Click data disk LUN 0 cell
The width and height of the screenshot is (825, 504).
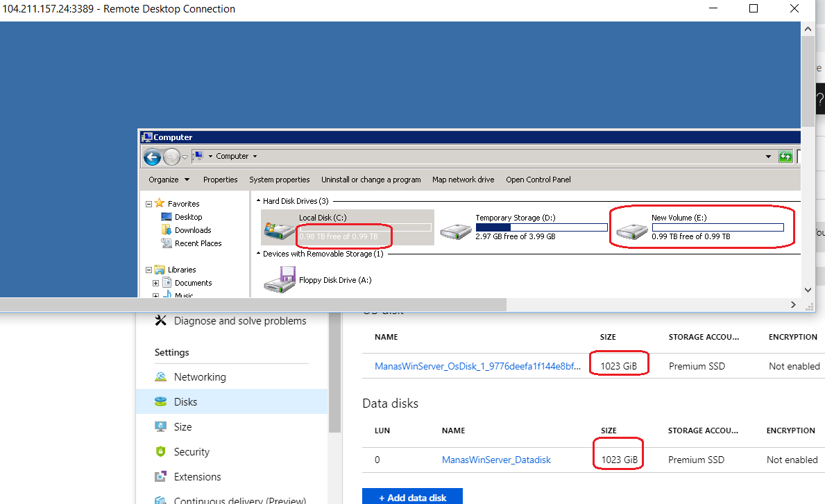click(377, 460)
